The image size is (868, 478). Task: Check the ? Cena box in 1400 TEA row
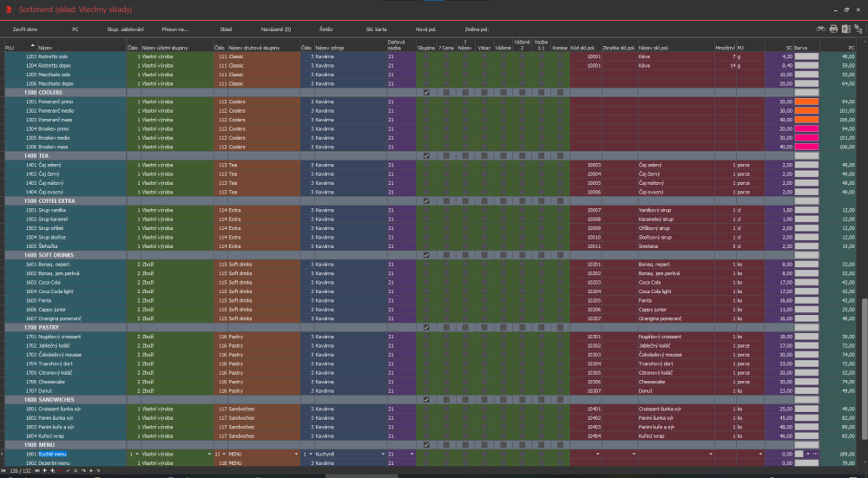(446, 155)
